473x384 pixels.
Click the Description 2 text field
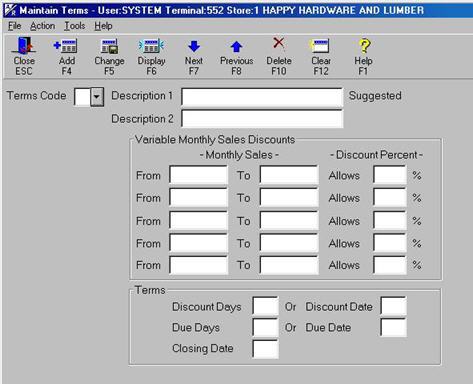[x=262, y=119]
